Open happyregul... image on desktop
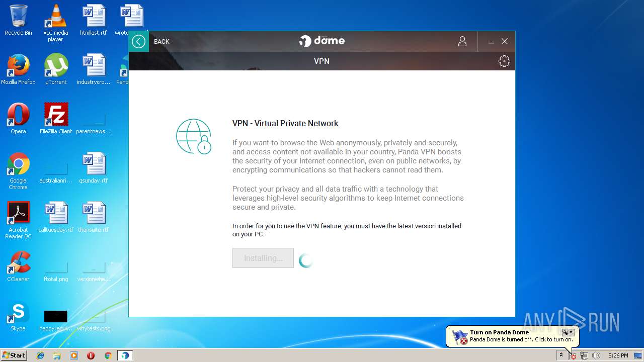The image size is (644, 362). (x=55, y=321)
